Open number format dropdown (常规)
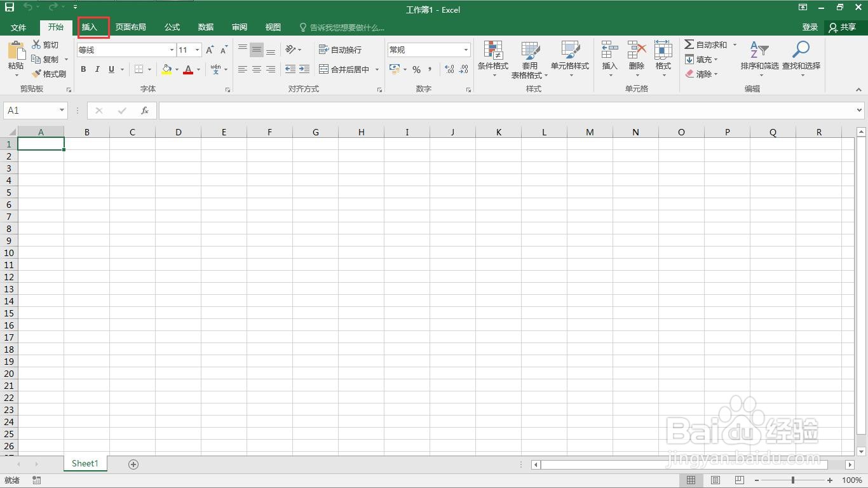This screenshot has width=868, height=488. (466, 50)
